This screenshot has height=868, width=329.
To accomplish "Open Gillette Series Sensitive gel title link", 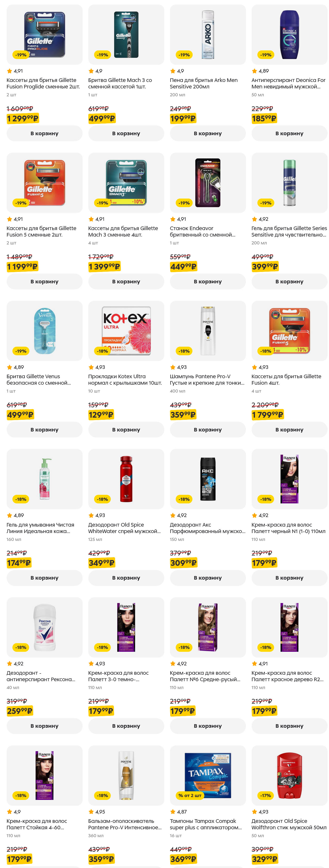I will coord(289,232).
